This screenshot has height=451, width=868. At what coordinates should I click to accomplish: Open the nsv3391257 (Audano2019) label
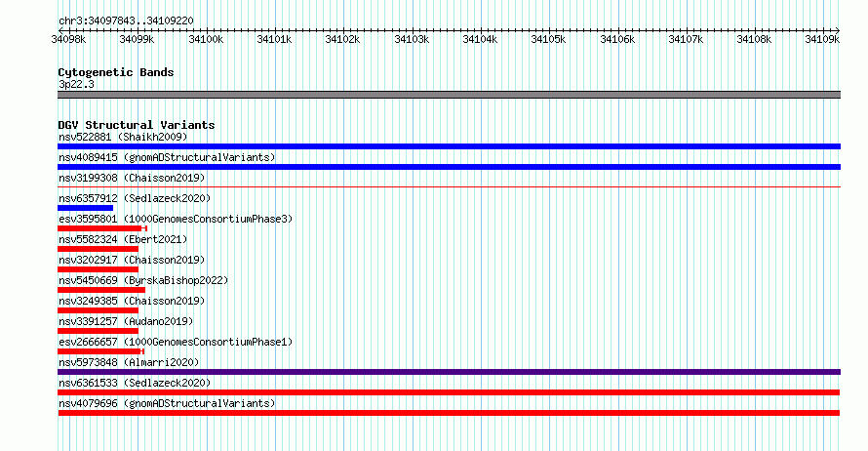click(x=126, y=321)
